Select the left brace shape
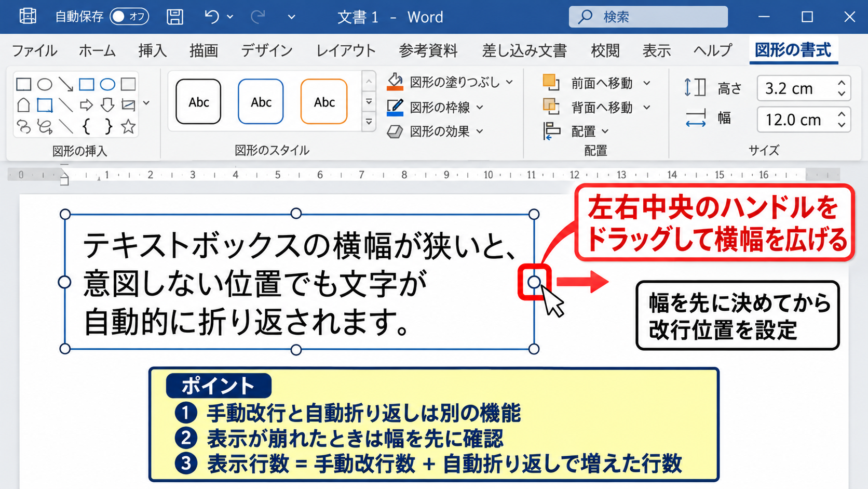 click(87, 126)
